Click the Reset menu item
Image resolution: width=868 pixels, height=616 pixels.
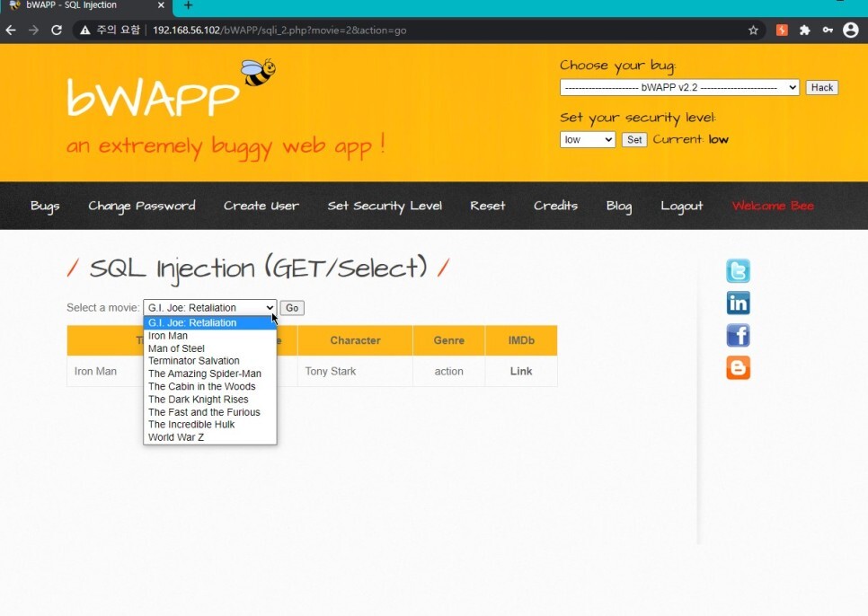click(x=488, y=206)
